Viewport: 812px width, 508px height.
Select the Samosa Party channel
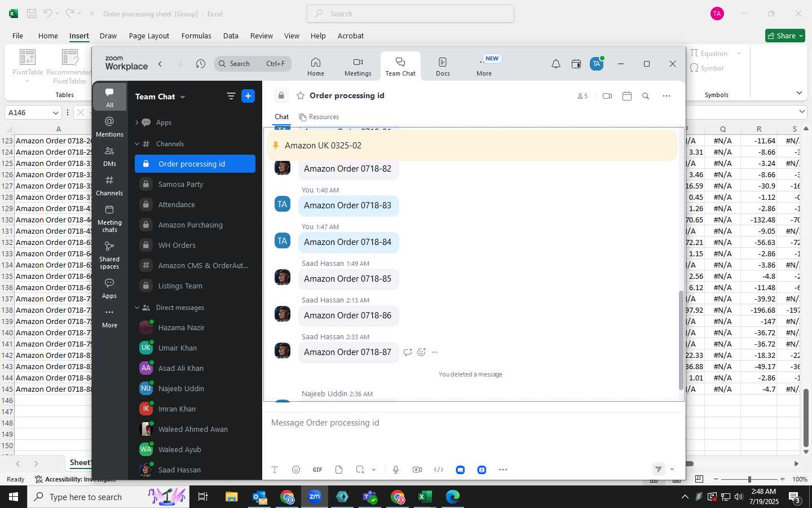[195, 185]
